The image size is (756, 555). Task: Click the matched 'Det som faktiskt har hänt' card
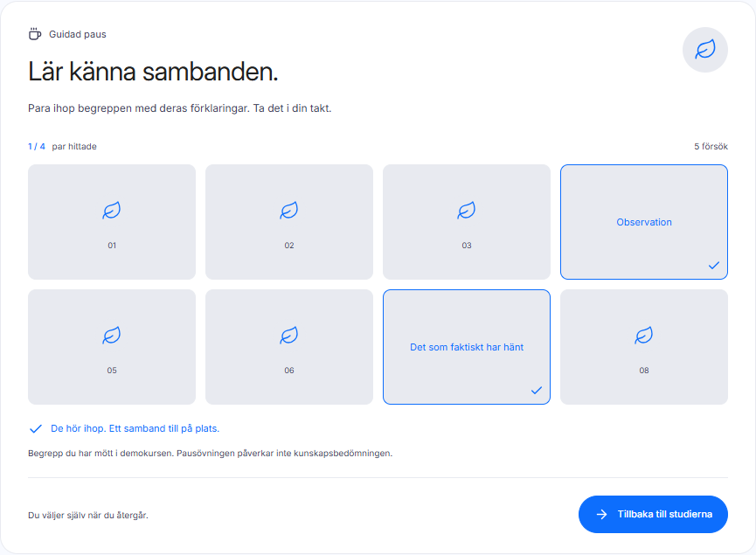pyautogui.click(x=467, y=347)
